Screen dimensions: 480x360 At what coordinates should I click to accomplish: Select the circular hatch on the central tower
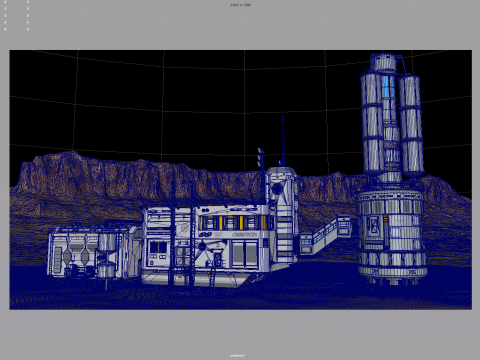point(277,189)
